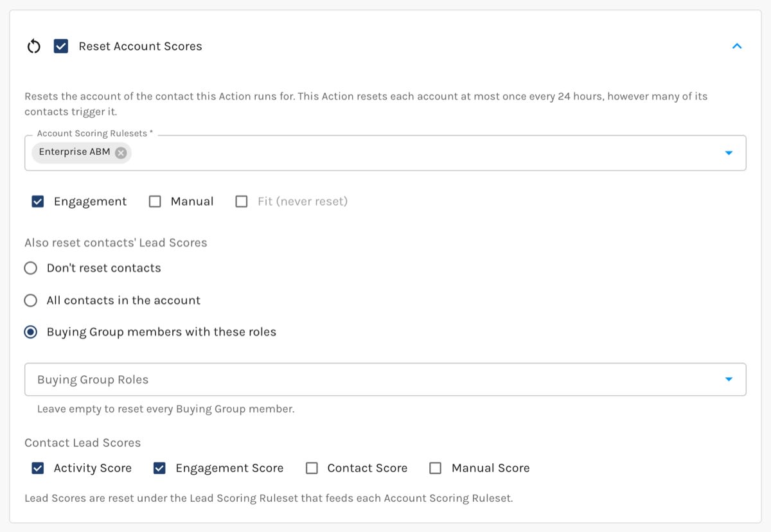Click the Fit (never reset) checkbox
771x532 pixels.
click(242, 202)
